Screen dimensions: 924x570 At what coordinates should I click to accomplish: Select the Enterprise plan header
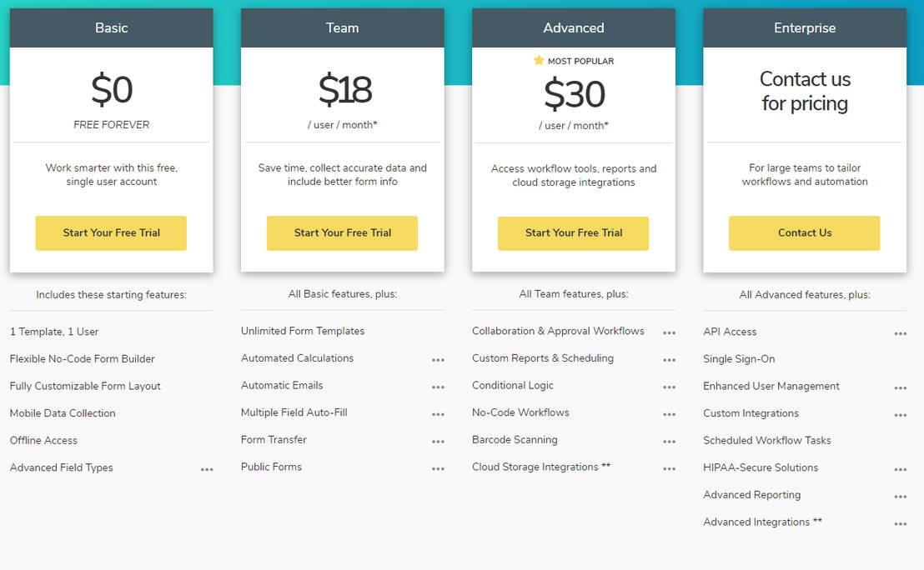pyautogui.click(x=804, y=27)
